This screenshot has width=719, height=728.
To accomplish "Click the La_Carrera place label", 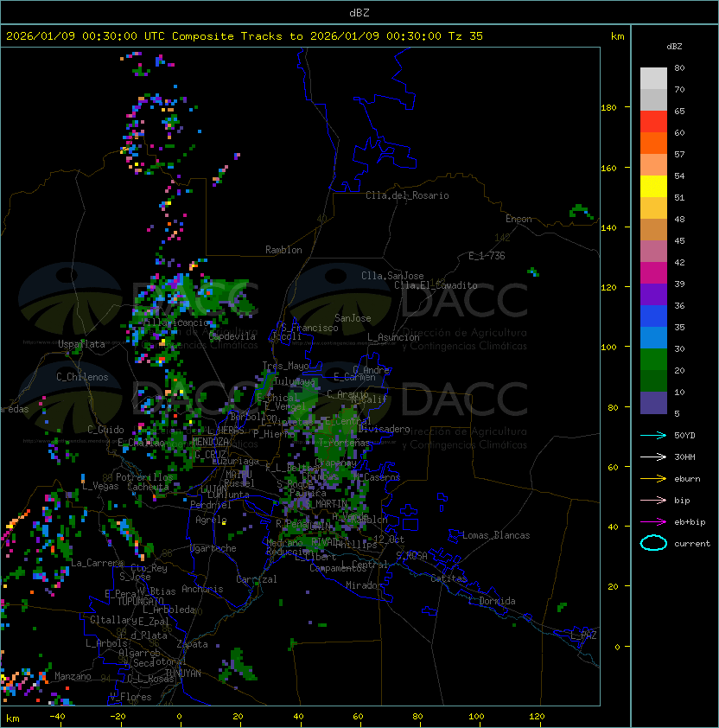I will click(x=98, y=563).
